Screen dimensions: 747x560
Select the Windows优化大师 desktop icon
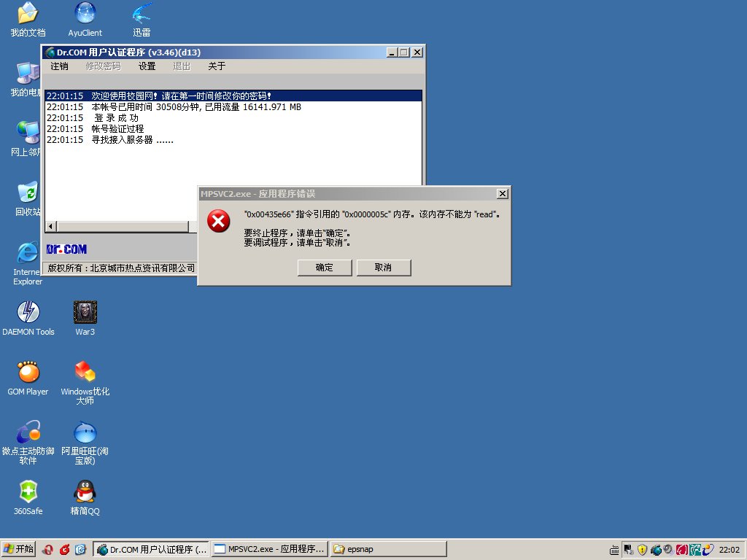[85, 383]
